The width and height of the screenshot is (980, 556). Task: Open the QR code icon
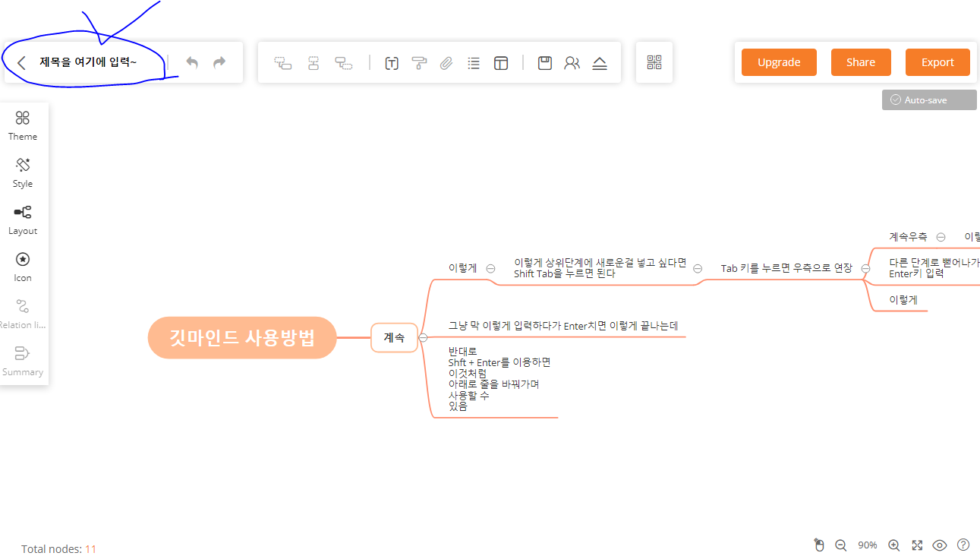tap(654, 62)
